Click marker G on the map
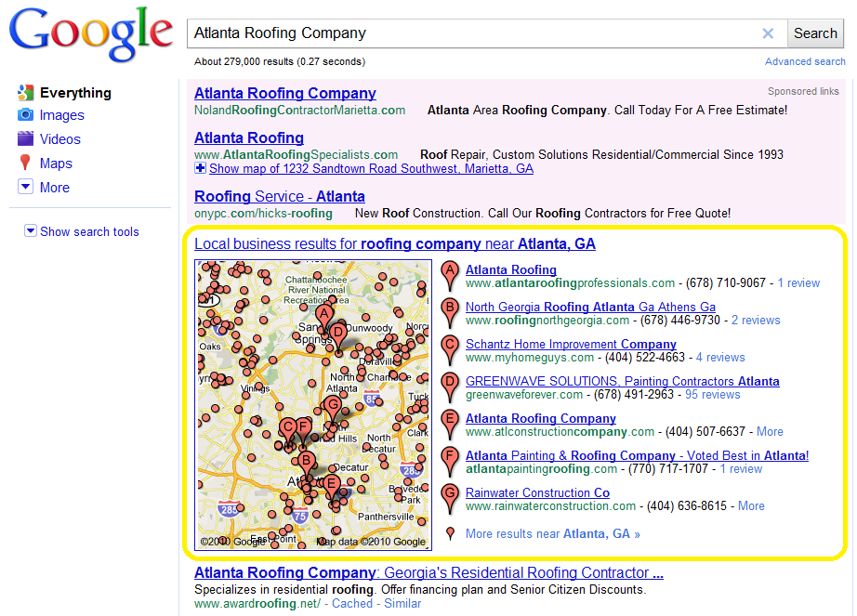 click(332, 407)
